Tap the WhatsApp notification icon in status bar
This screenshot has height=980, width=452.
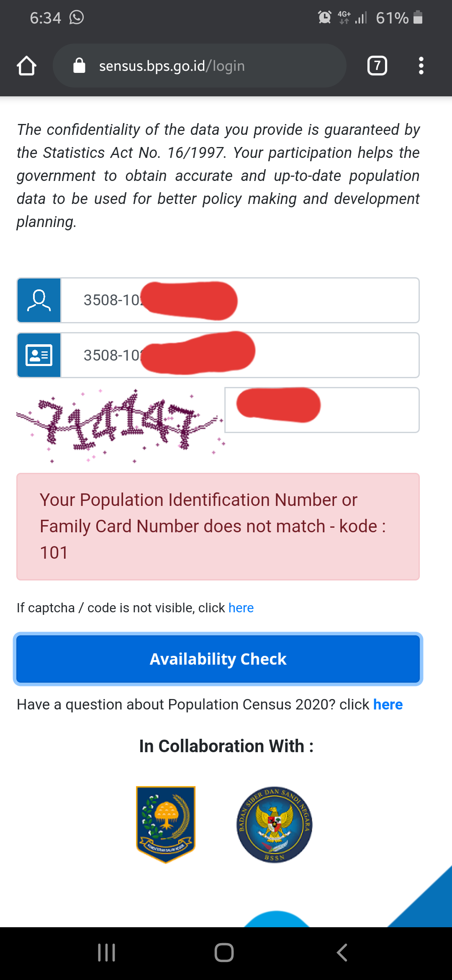pos(77,18)
